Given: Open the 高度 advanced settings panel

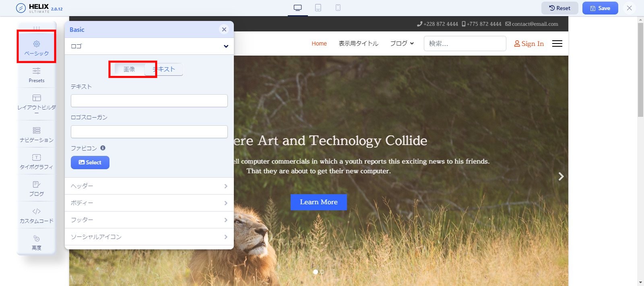Looking at the screenshot, I should (x=37, y=242).
